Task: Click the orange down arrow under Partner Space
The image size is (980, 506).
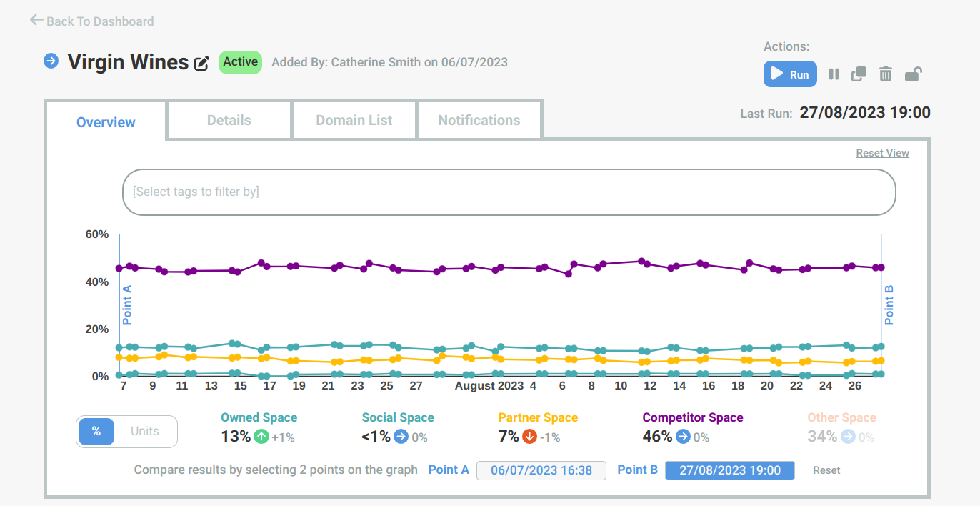Action: (529, 436)
